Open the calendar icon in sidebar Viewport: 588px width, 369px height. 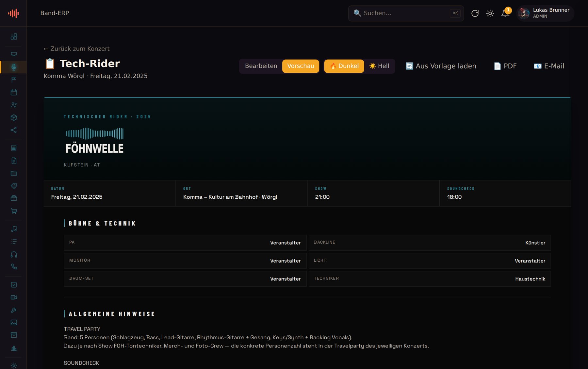pos(14,92)
